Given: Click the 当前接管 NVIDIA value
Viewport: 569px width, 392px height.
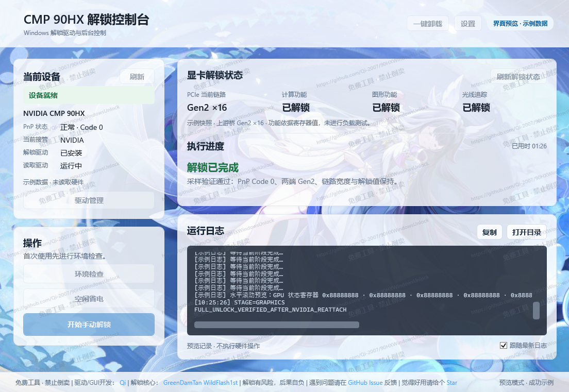Looking at the screenshot, I should 72,140.
